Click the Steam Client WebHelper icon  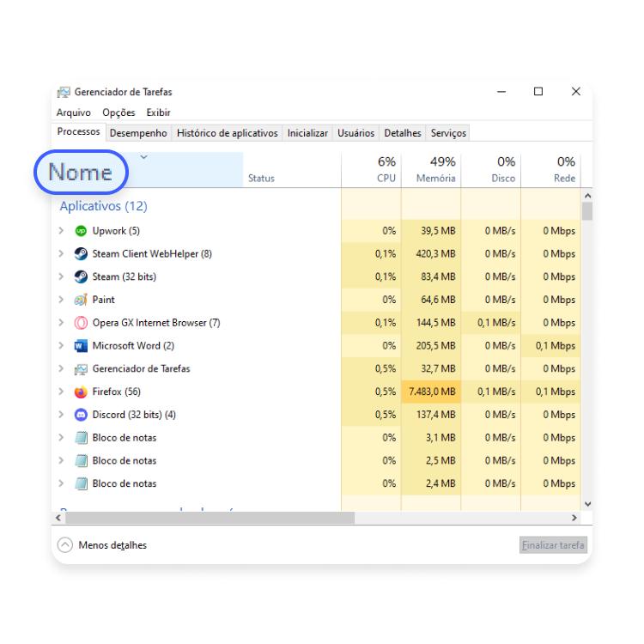pyautogui.click(x=81, y=254)
